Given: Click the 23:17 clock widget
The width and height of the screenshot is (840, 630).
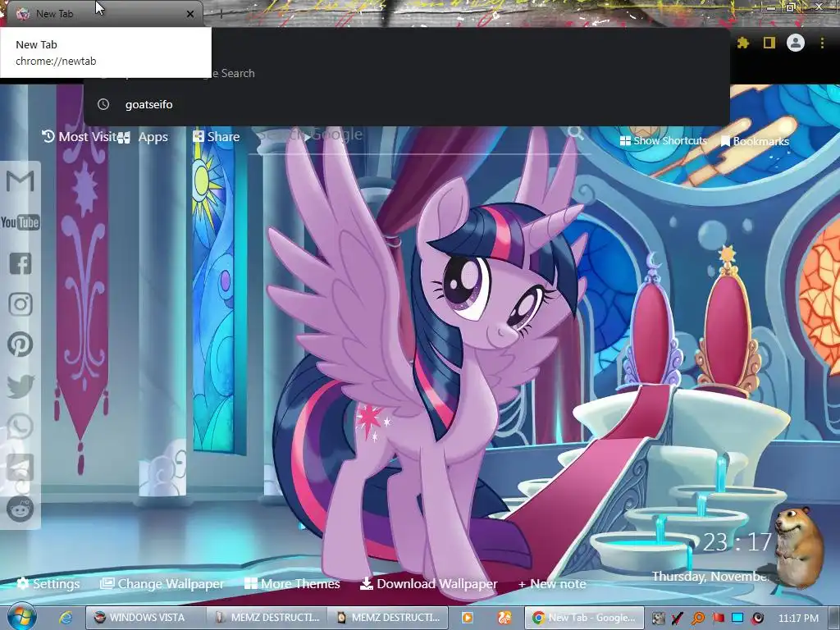Looking at the screenshot, I should 737,542.
